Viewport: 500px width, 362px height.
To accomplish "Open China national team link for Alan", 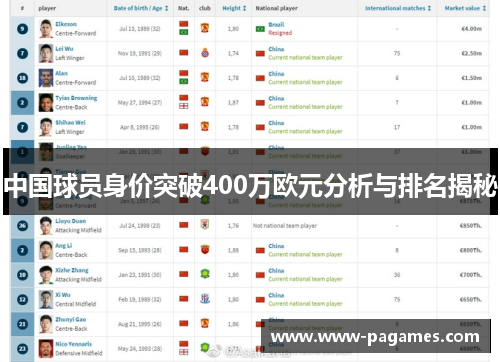I will (x=276, y=74).
